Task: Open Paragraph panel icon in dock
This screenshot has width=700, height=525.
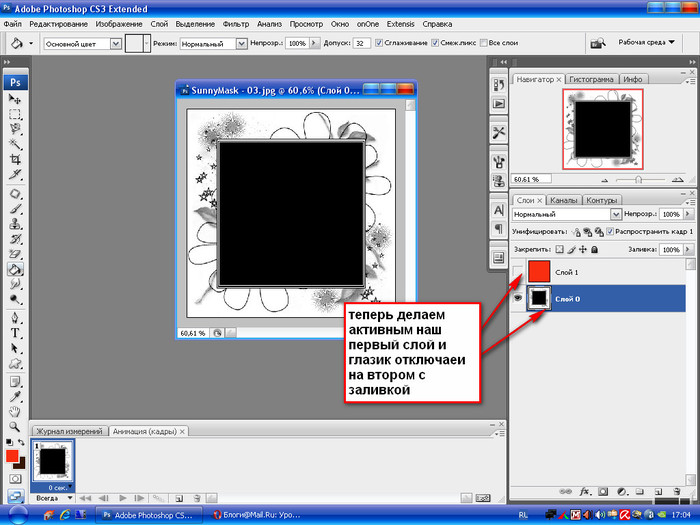Action: point(499,229)
